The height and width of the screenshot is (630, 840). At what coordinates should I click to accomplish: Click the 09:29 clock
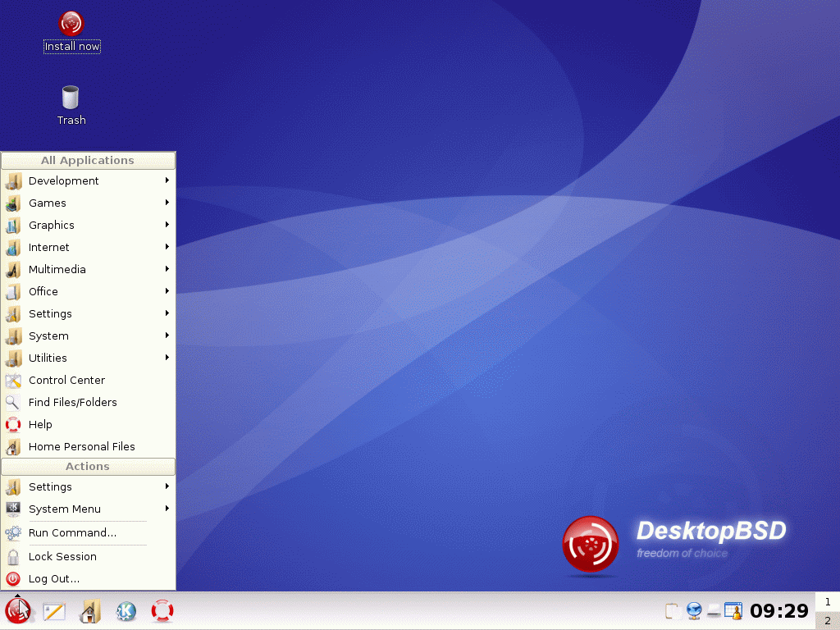pos(779,610)
